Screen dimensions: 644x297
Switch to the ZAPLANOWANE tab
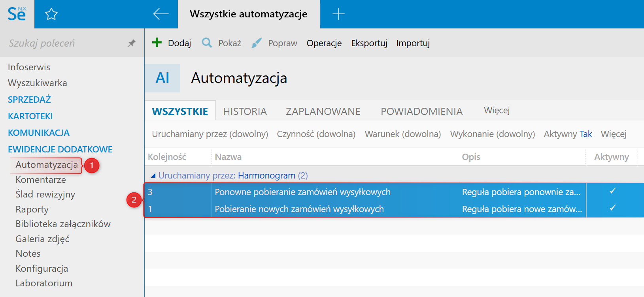click(x=323, y=111)
